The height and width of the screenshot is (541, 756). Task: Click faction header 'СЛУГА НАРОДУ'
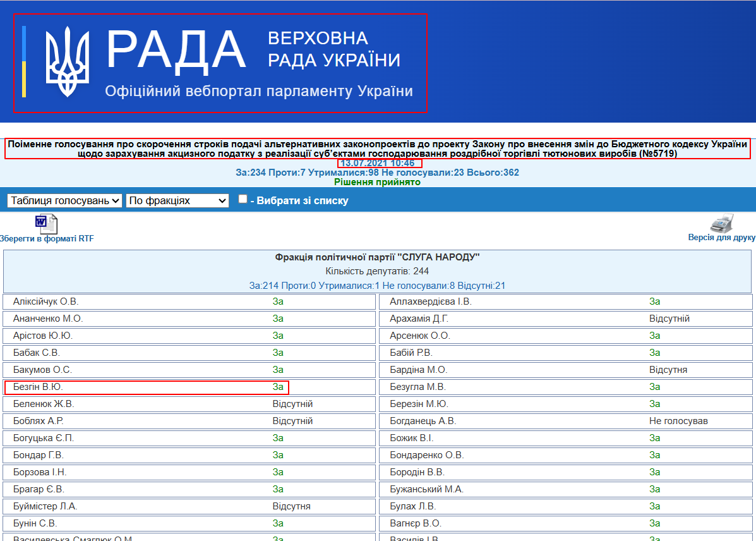[x=378, y=257]
